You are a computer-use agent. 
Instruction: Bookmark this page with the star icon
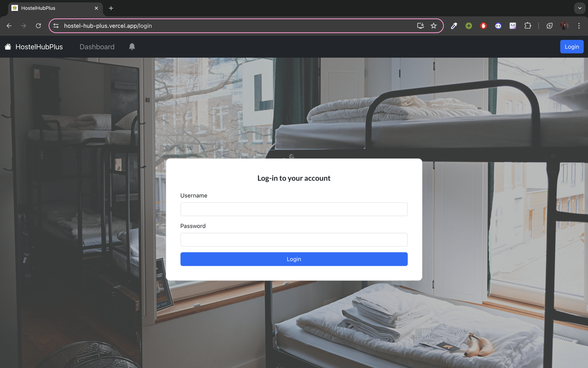click(x=433, y=26)
